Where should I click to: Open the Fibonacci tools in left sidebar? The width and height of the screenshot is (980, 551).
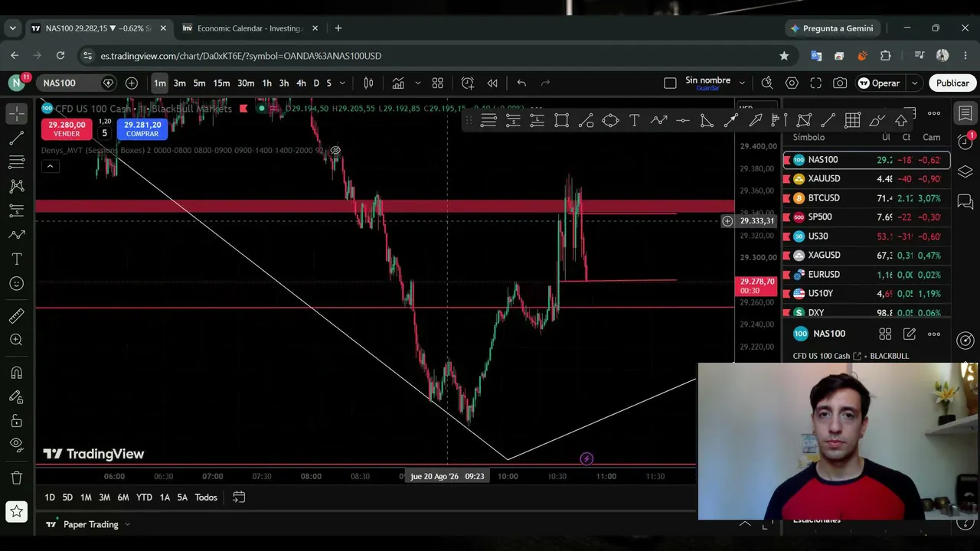pos(16,162)
